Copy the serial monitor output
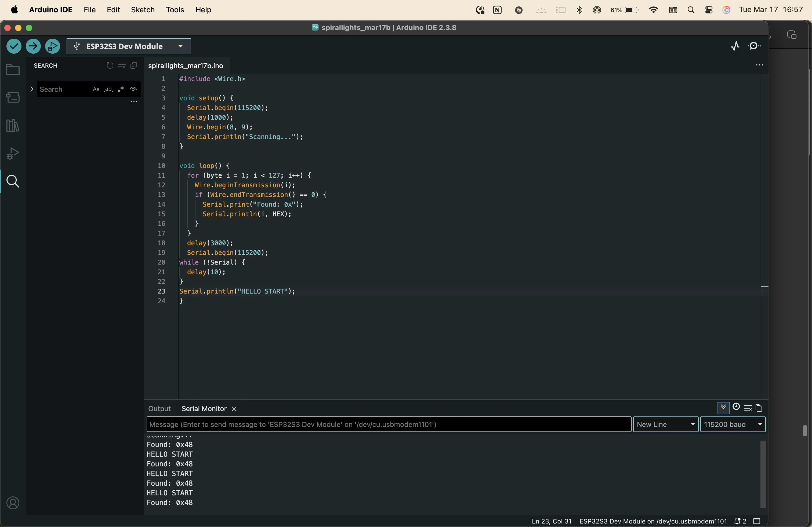The width and height of the screenshot is (812, 527). point(759,408)
